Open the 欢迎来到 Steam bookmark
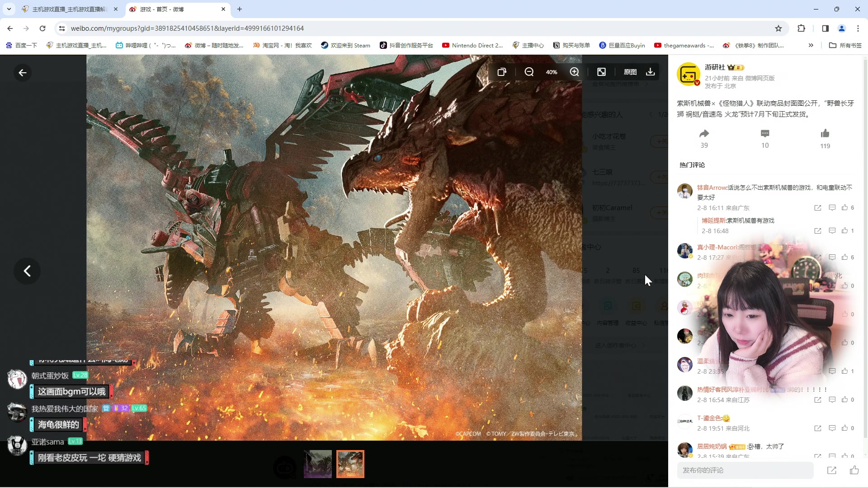868x488 pixels. pos(346,45)
